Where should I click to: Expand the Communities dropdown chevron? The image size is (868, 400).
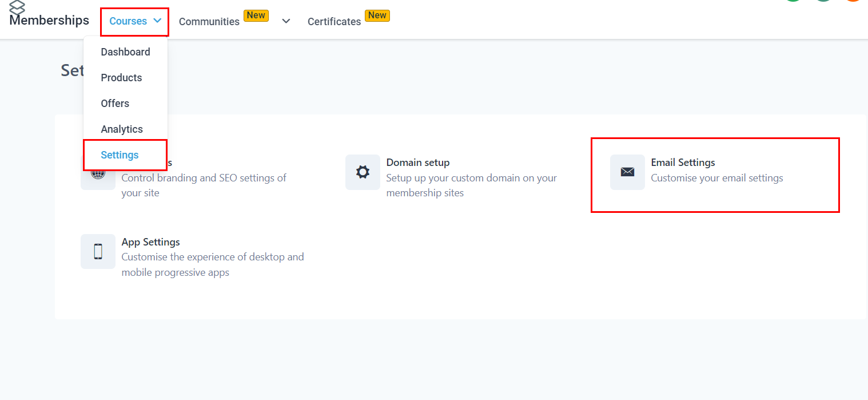[286, 21]
